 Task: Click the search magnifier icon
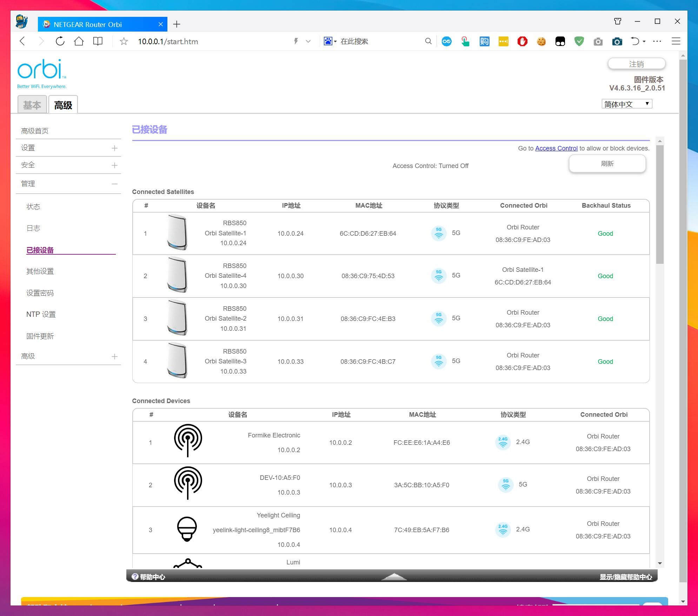[428, 41]
